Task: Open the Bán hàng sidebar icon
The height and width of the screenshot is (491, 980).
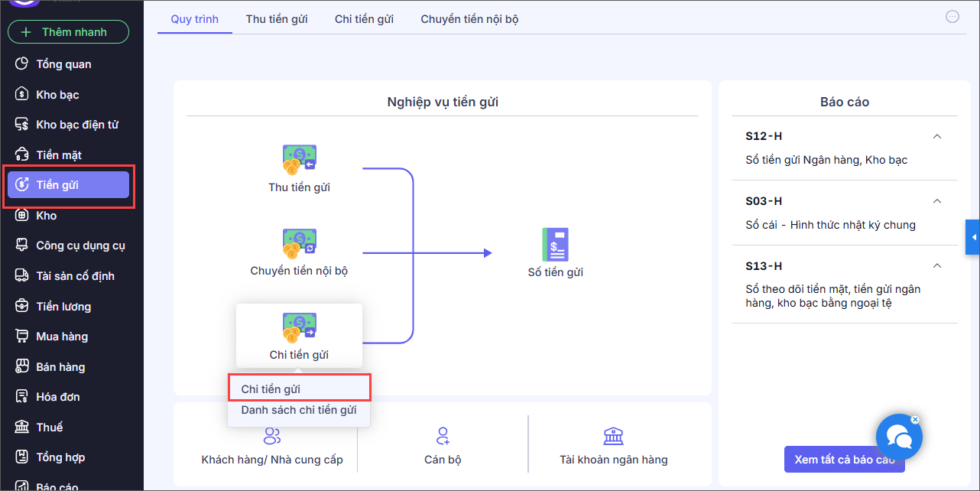Action: click(22, 367)
